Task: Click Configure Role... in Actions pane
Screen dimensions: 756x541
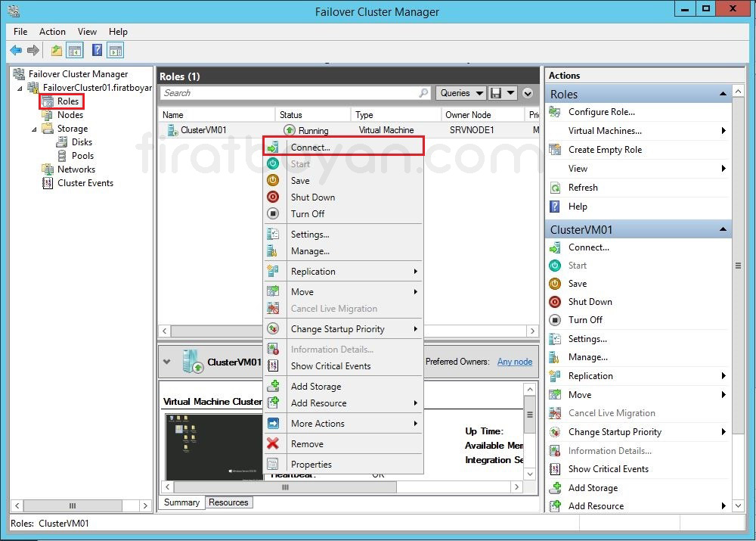Action: pos(601,112)
